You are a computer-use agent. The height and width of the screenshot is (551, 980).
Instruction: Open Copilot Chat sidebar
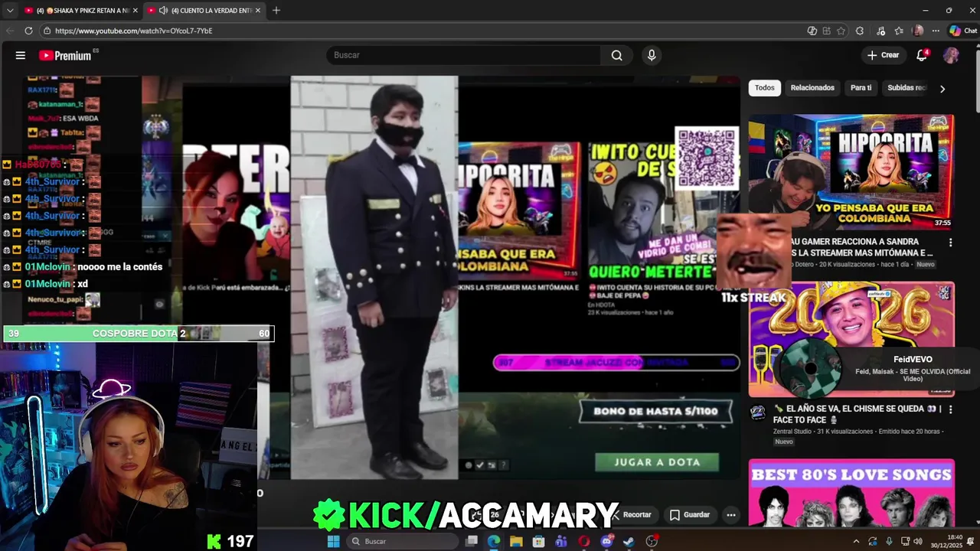coord(963,31)
